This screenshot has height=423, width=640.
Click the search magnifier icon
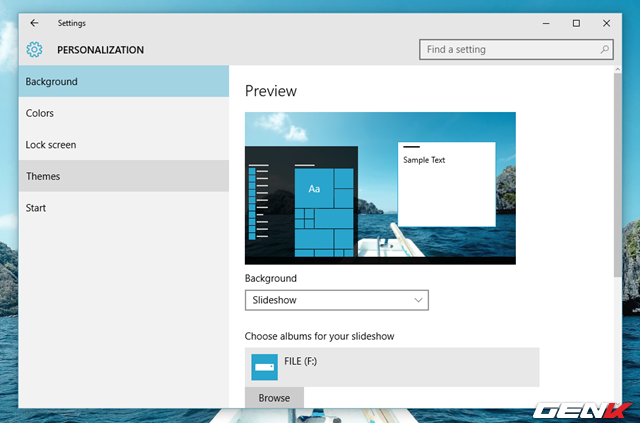604,49
